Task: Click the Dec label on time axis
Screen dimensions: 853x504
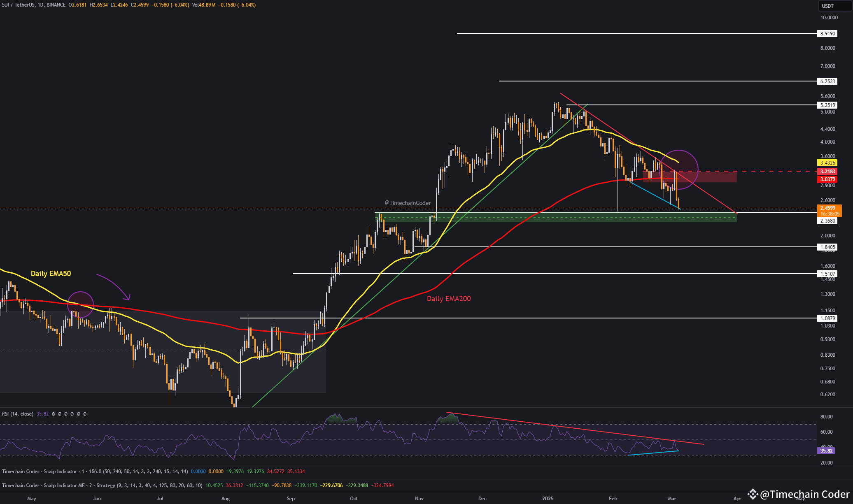Action: [482, 499]
